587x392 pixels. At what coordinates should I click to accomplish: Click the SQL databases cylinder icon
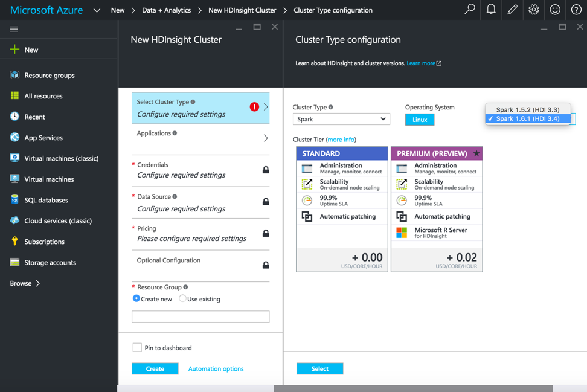pos(14,199)
